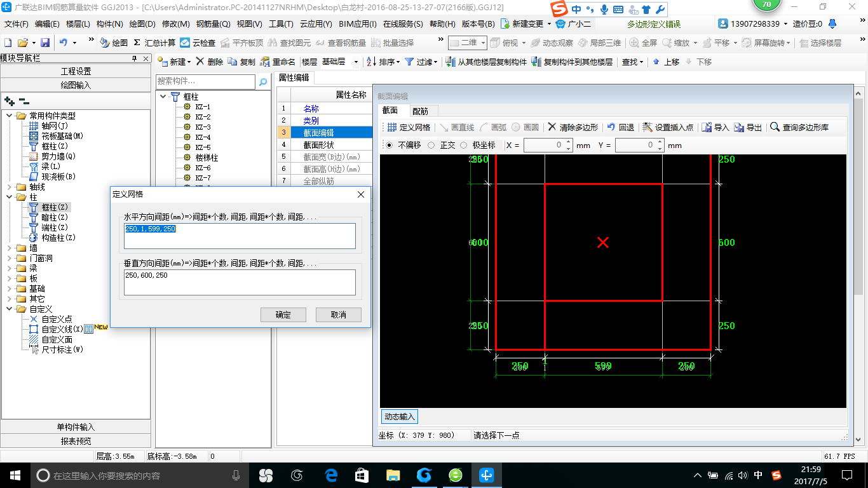Open 过滤 filter dropdown
This screenshot has height=488, width=868.
click(421, 62)
